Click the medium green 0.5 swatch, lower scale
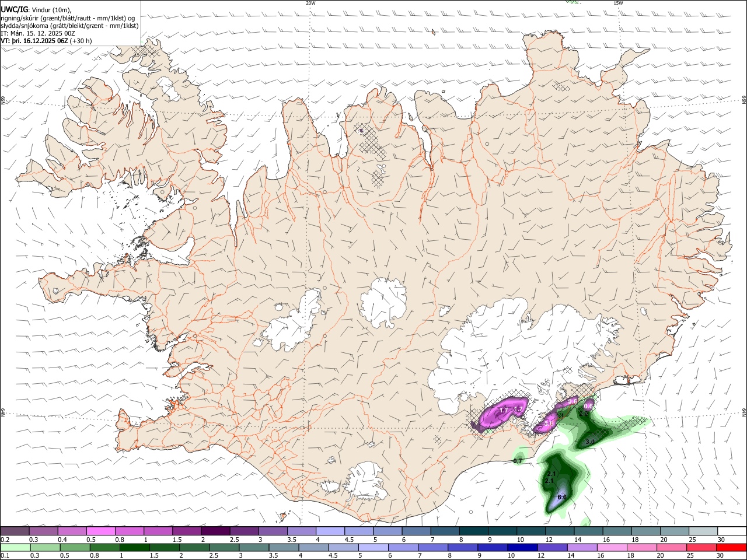This screenshot has width=747, height=560. coord(75,548)
